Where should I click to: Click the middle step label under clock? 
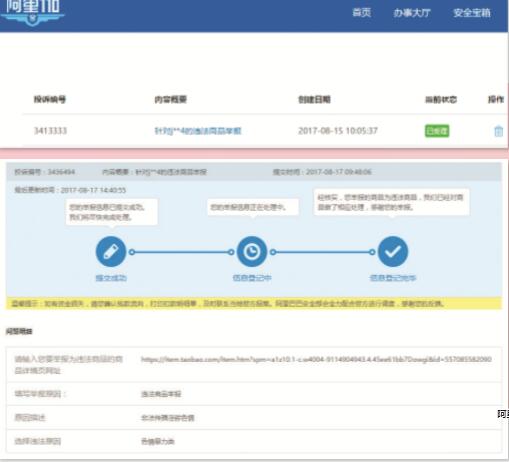(252, 278)
